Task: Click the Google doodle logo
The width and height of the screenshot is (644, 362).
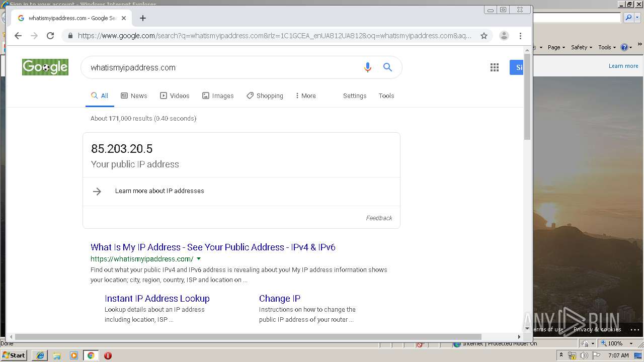Action: pyautogui.click(x=45, y=67)
